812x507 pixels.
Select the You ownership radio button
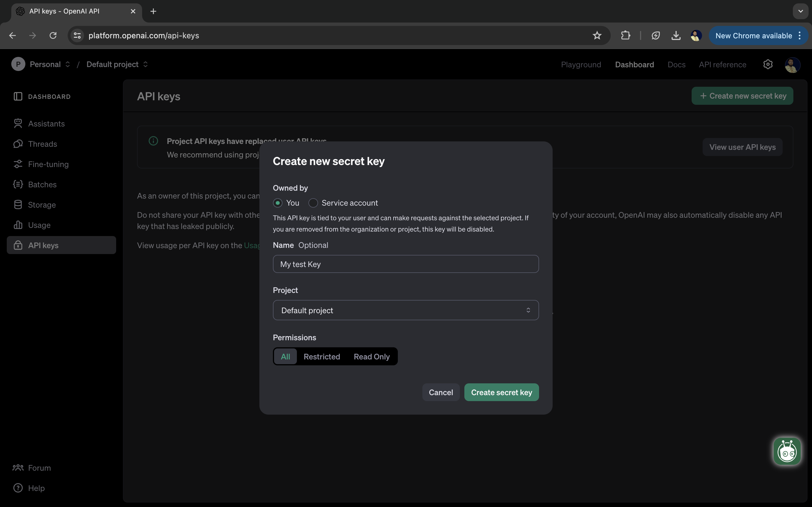coord(277,203)
